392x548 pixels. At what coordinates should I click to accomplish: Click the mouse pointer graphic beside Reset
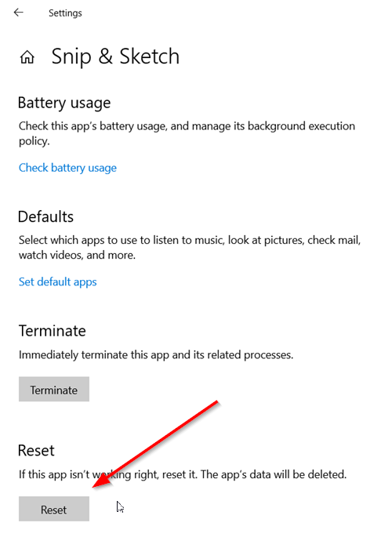120,507
